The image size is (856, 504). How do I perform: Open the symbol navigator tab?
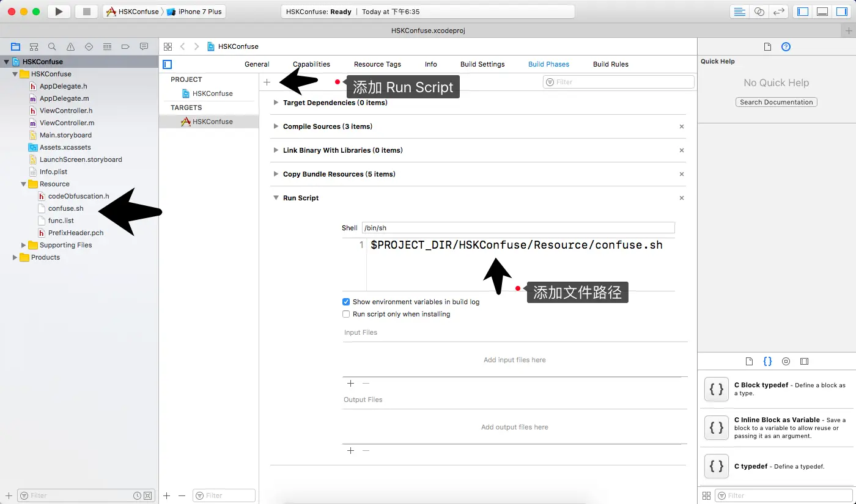[x=34, y=46]
